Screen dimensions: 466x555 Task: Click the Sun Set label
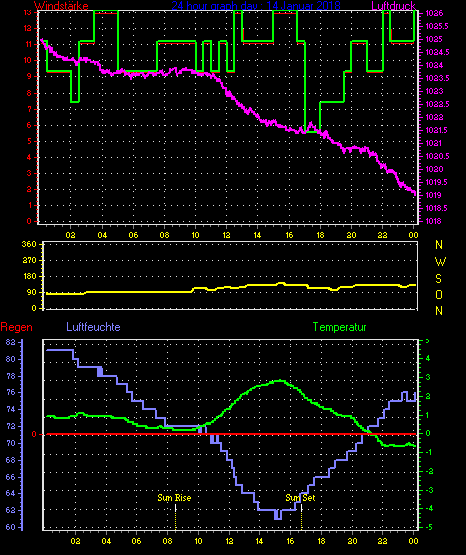pos(300,498)
